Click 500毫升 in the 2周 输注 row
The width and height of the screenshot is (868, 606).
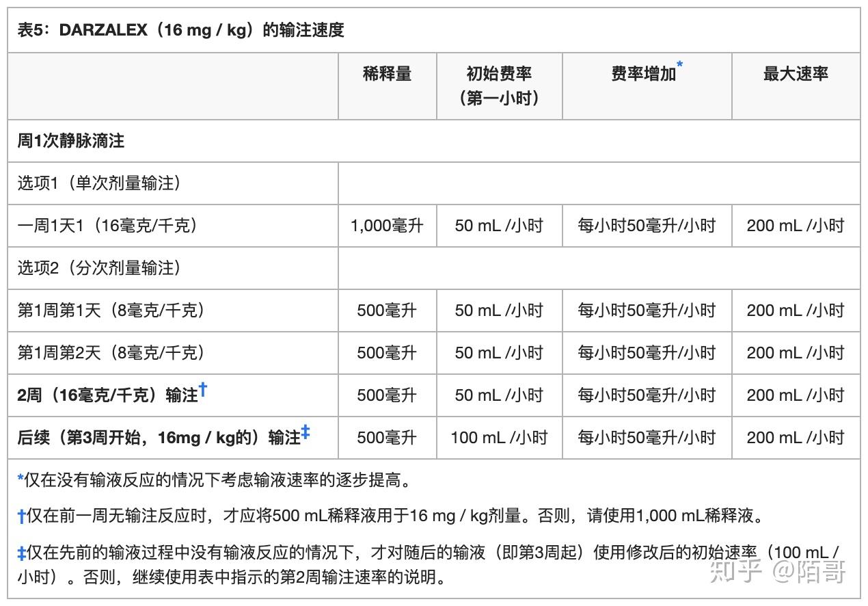(x=387, y=395)
